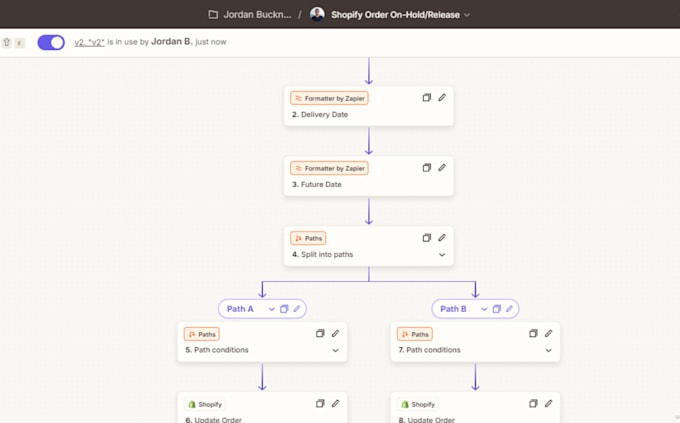Viewport: 680px width, 423px height.
Task: Edit step 3 Future Date with pencil
Action: [442, 167]
